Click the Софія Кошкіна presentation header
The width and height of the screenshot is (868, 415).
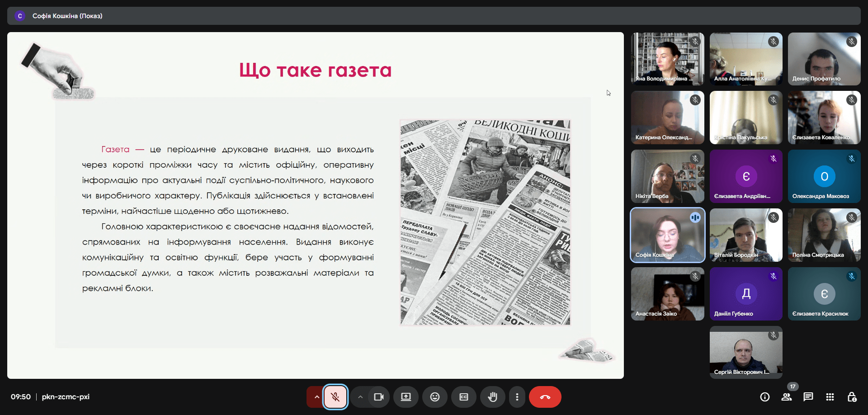pyautogui.click(x=67, y=16)
